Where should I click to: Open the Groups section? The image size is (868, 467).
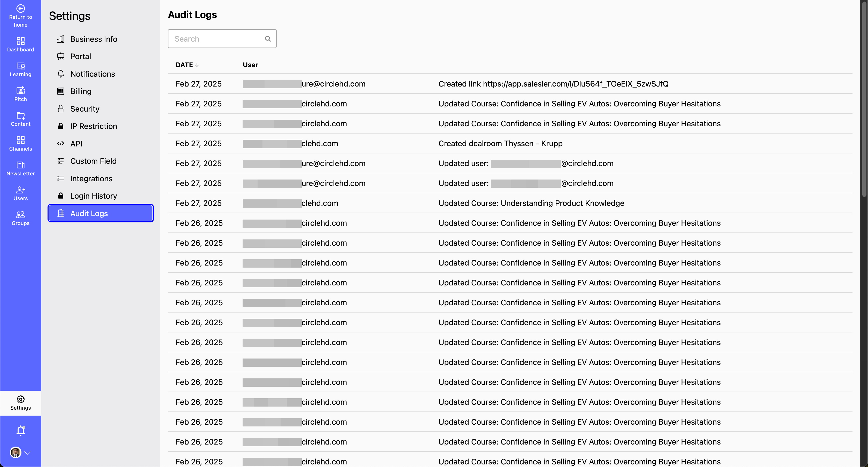pyautogui.click(x=20, y=218)
